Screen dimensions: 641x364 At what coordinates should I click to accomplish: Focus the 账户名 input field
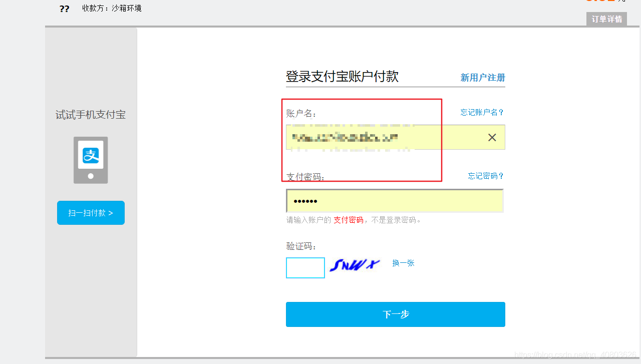tap(396, 137)
